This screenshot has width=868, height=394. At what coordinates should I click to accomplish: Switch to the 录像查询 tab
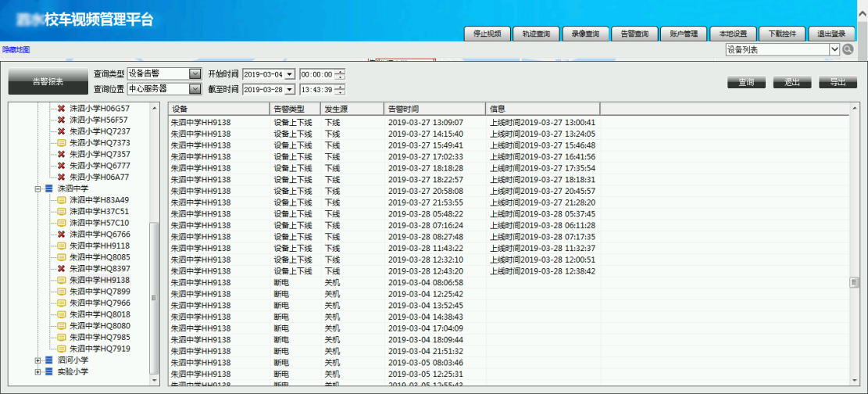click(x=584, y=34)
